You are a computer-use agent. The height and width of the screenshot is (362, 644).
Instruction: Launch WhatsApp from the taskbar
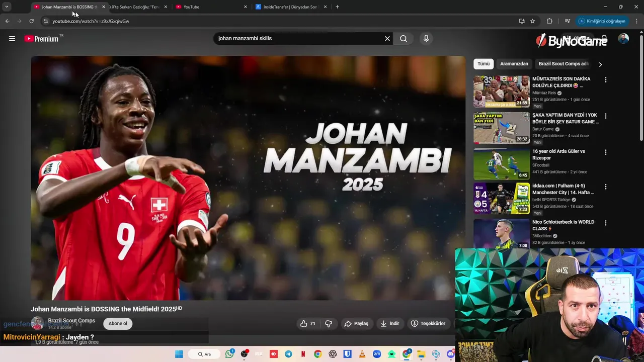pos(230,354)
